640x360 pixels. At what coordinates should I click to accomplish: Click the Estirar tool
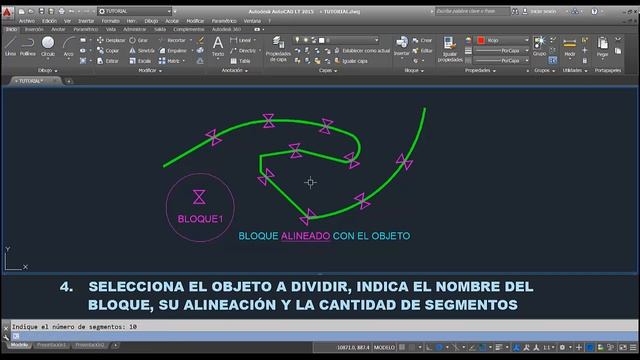108,61
